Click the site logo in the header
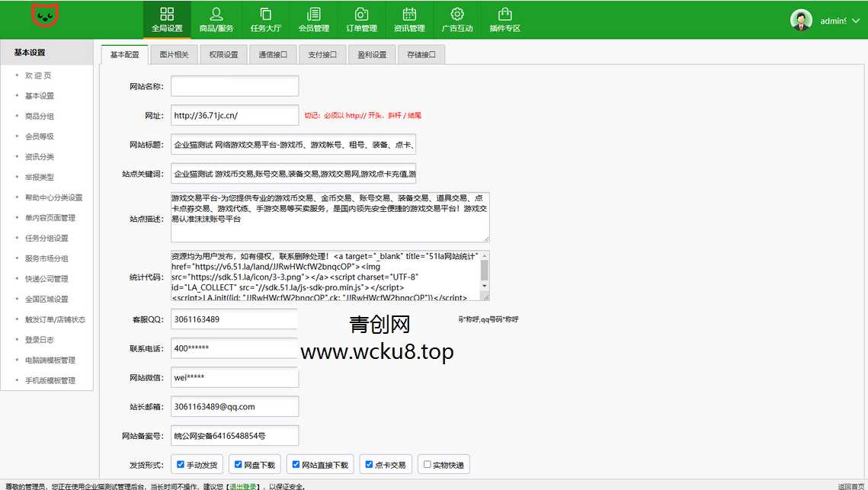Viewport: 868px width, 490px height. click(43, 16)
